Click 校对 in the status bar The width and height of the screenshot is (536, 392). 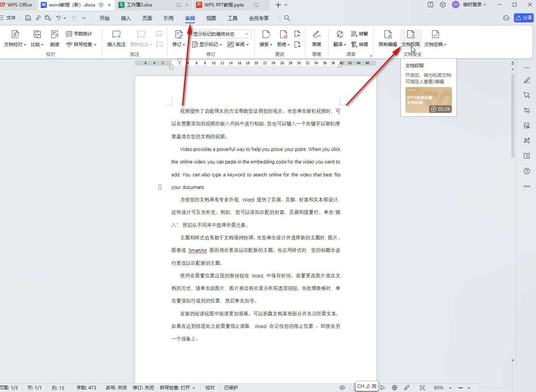210,387
